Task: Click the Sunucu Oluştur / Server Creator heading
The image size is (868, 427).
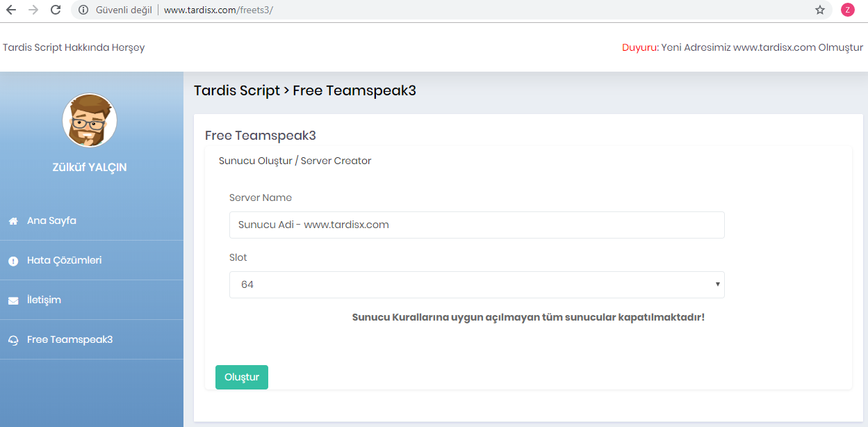Action: click(x=295, y=161)
